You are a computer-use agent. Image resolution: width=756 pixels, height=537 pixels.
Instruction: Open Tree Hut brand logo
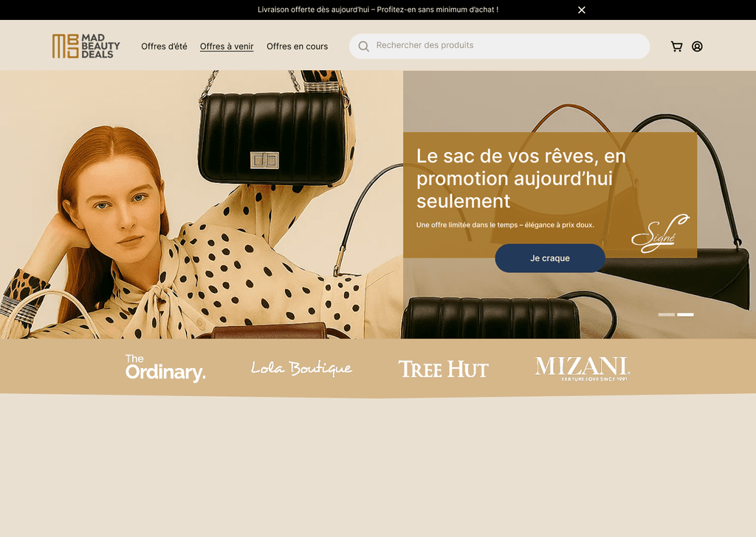(444, 370)
